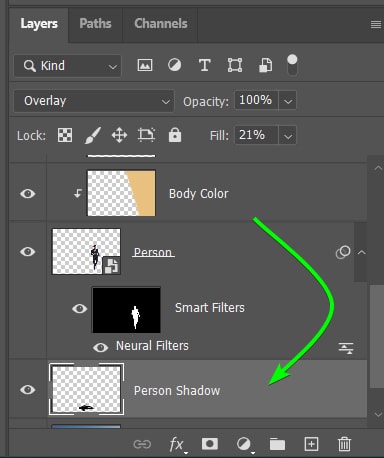Filter layers by pixel layer icon
The height and width of the screenshot is (458, 384).
[x=145, y=65]
